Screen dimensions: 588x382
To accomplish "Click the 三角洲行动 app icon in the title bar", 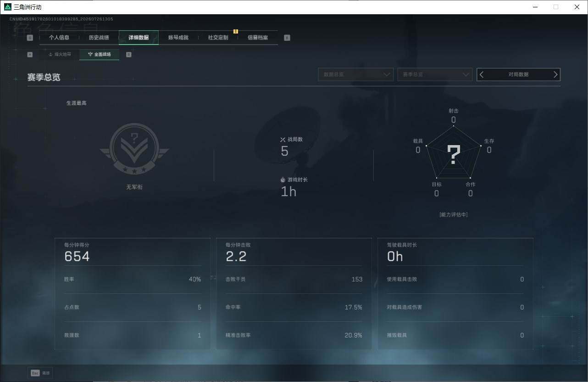I will click(x=7, y=7).
